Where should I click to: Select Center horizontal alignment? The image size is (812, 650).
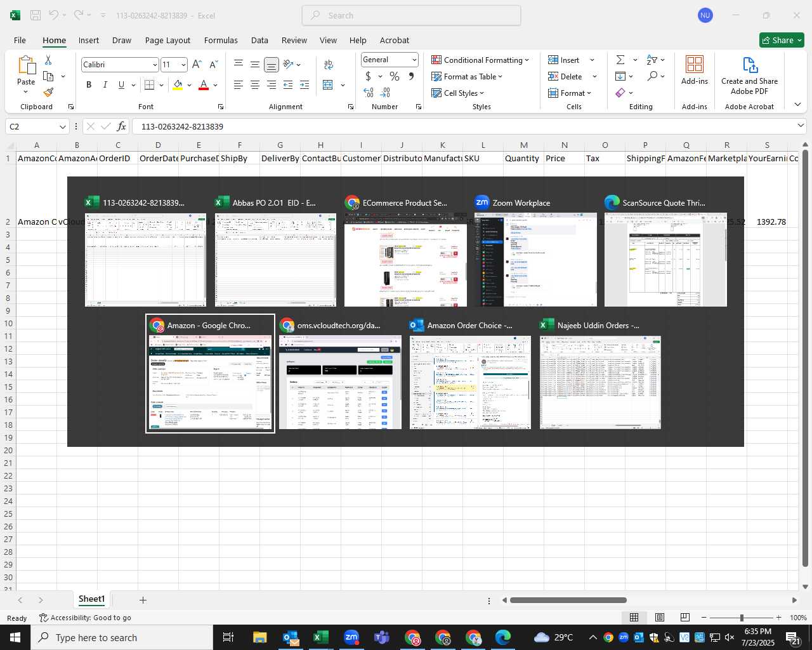point(255,84)
